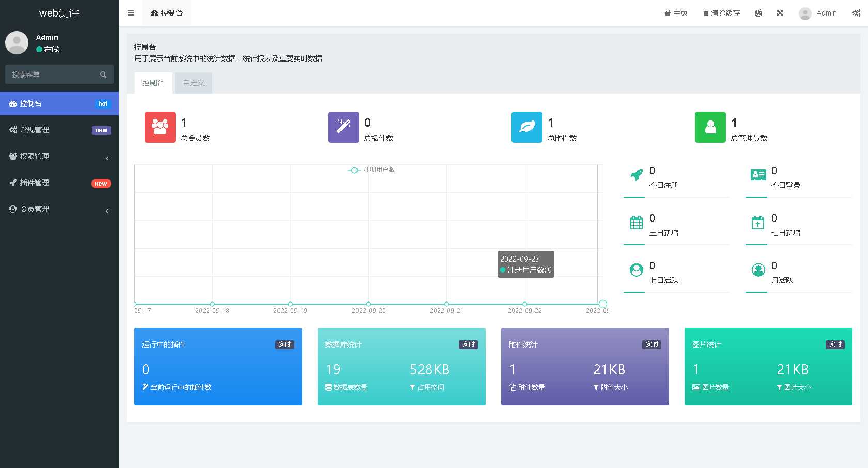The width and height of the screenshot is (868, 468).
Task: Click the 图片数量 image icon
Action: tap(696, 387)
